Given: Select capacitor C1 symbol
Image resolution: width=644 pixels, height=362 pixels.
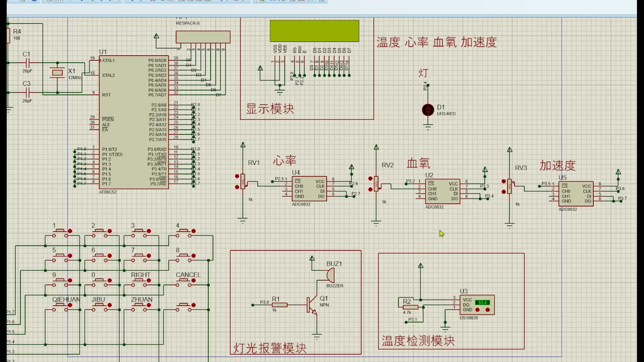Looking at the screenshot, I should point(28,62).
